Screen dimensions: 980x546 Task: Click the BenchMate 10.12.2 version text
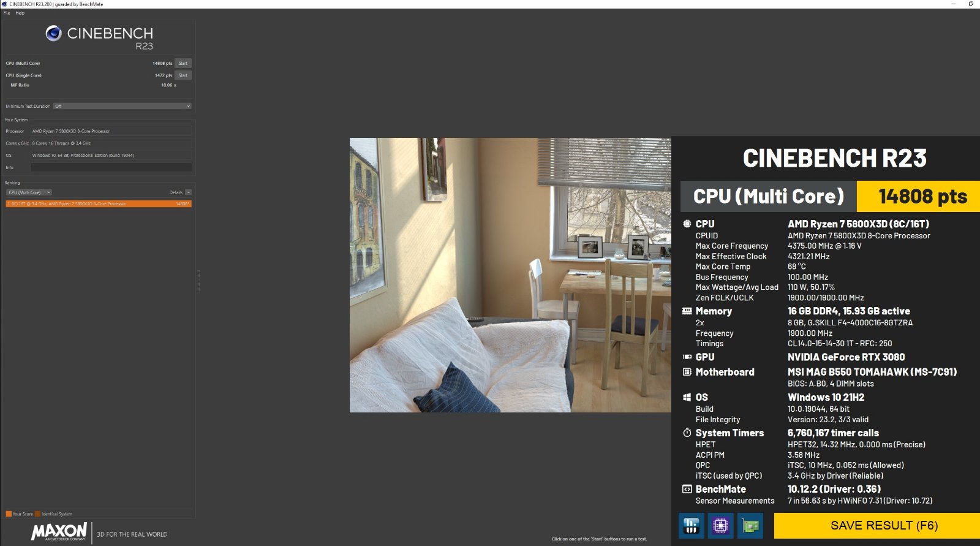click(x=834, y=489)
